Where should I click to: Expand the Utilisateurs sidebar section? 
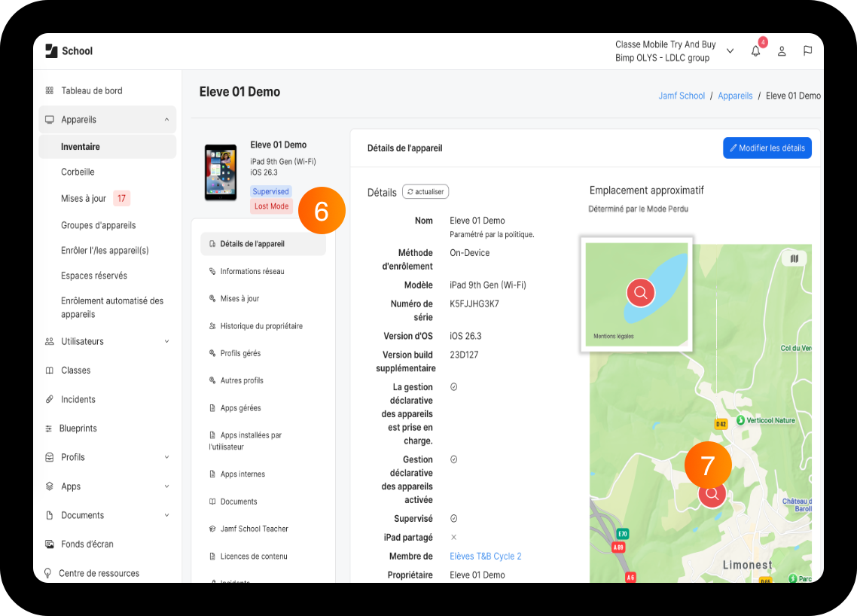coord(166,342)
